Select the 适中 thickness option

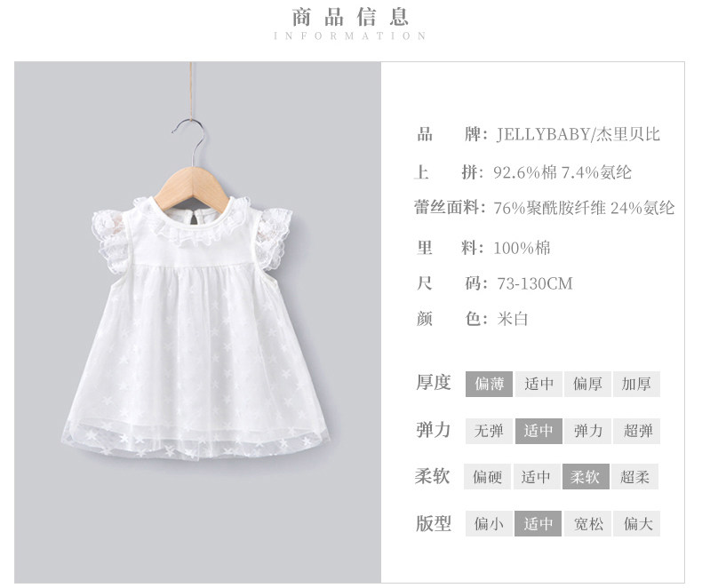point(538,384)
